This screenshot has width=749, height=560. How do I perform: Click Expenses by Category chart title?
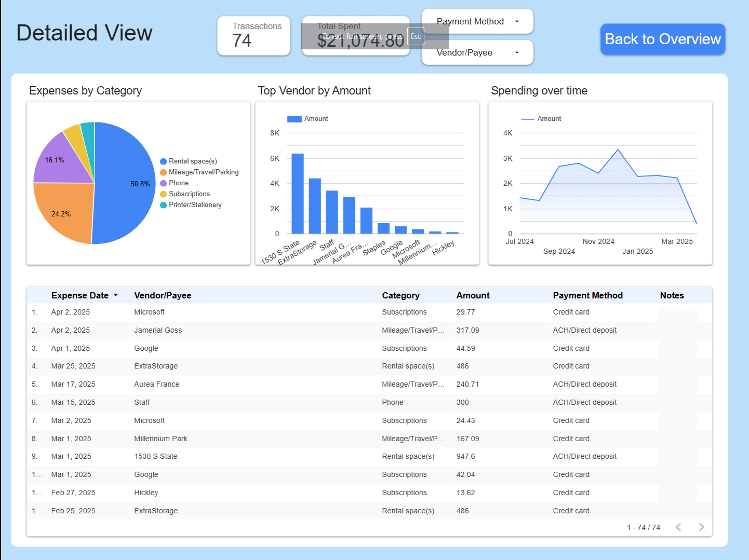[86, 91]
